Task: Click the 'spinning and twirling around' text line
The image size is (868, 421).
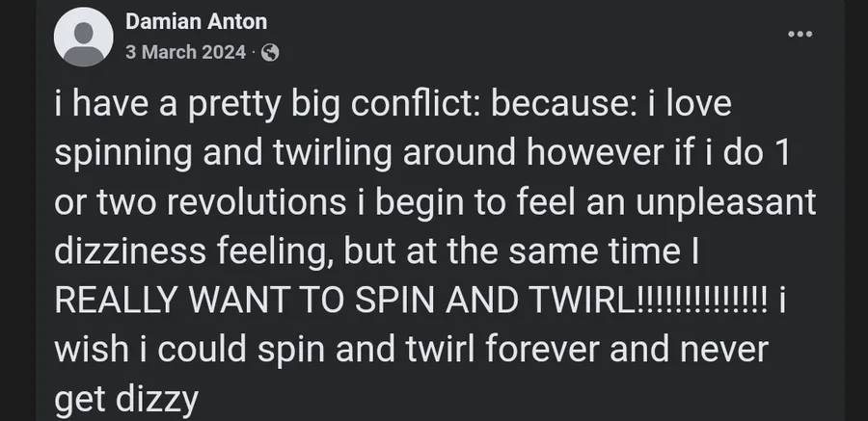Action: tap(421, 153)
